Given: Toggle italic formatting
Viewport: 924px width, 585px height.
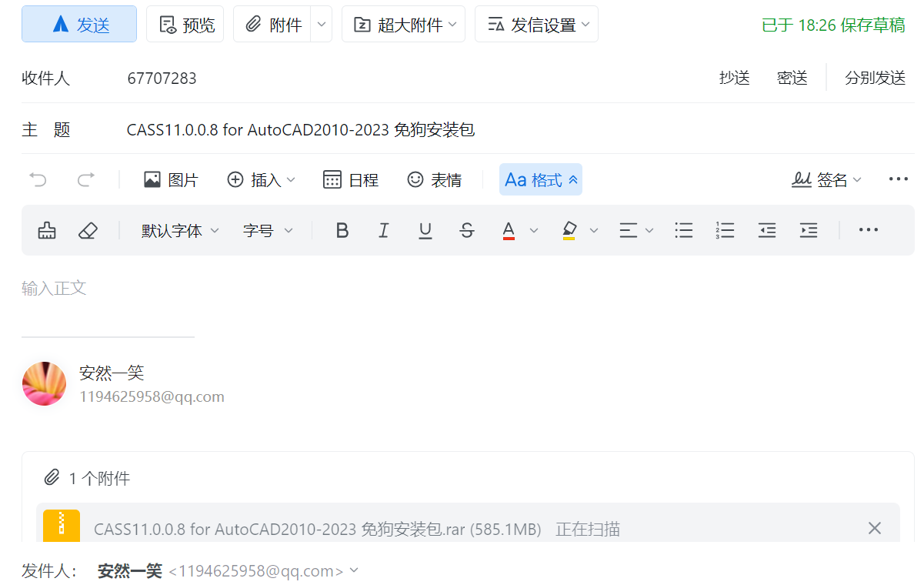Looking at the screenshot, I should [x=383, y=230].
